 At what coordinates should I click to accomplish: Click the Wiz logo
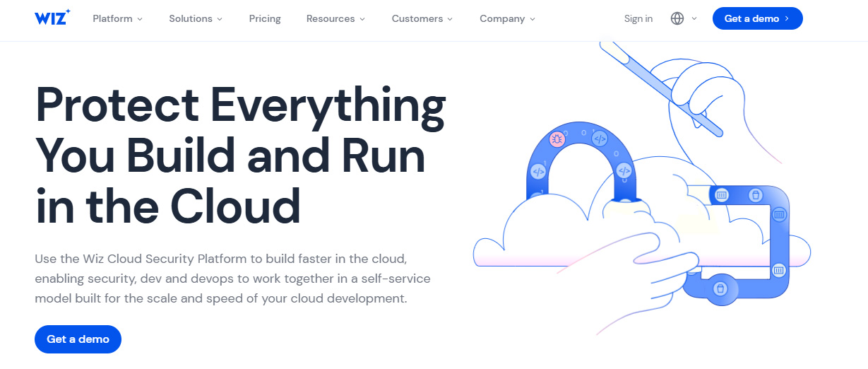[x=52, y=18]
